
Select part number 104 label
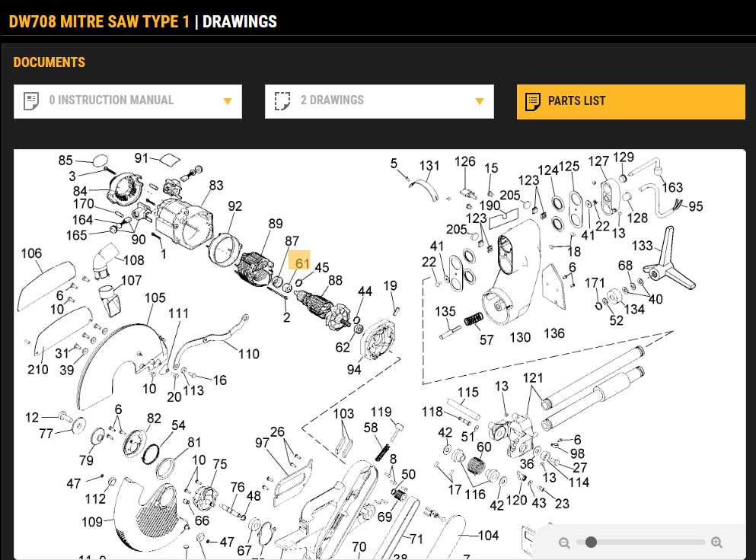[489, 536]
